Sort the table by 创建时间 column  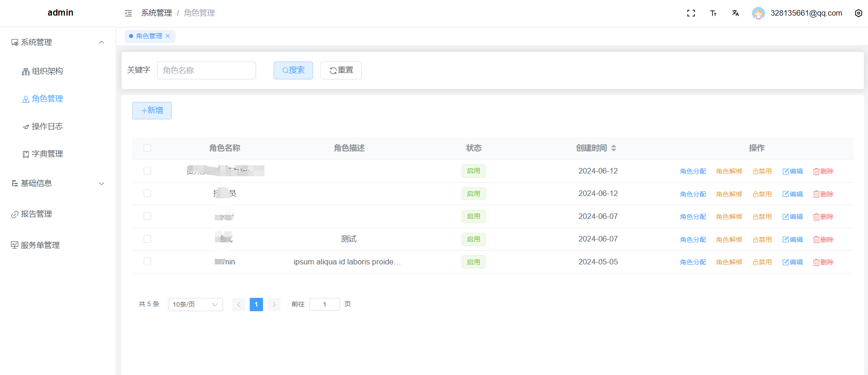tap(614, 148)
